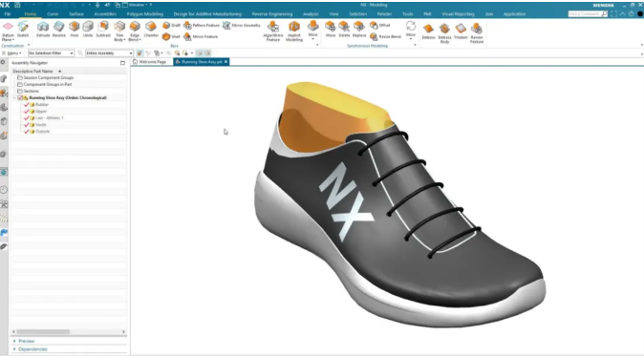Choose the Hole feature tool
644x357 pixels.
pyautogui.click(x=74, y=30)
